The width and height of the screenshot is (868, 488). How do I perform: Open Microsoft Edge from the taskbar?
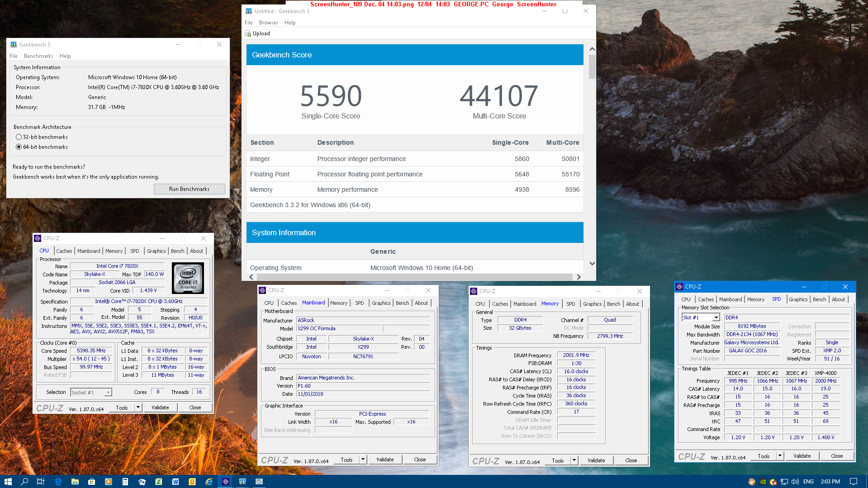point(58,482)
